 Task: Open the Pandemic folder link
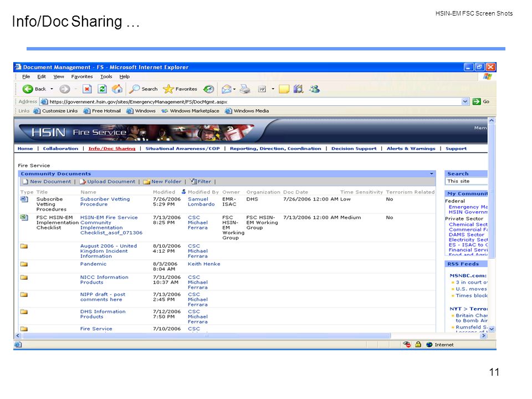pos(93,264)
